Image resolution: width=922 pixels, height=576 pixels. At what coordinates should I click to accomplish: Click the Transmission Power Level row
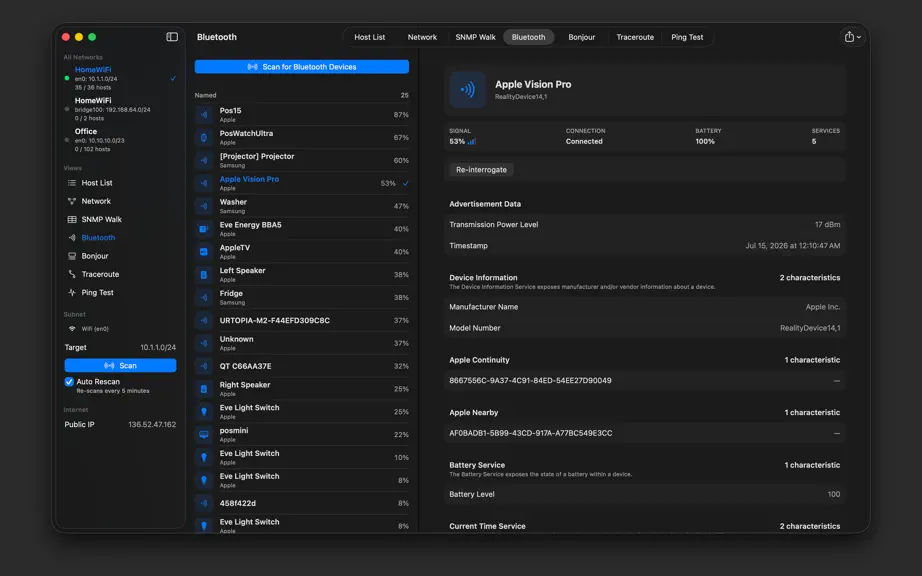[644, 225]
